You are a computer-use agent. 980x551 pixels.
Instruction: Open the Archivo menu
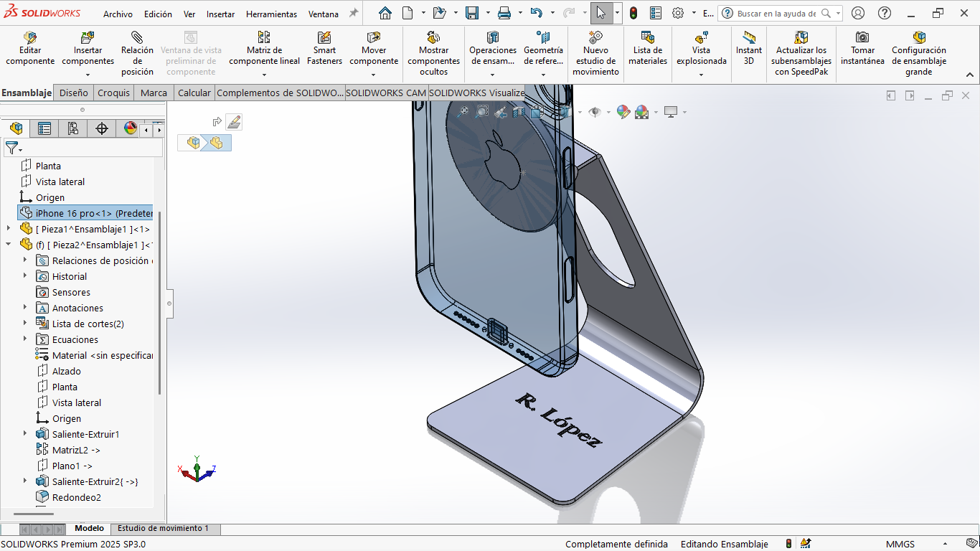tap(118, 14)
